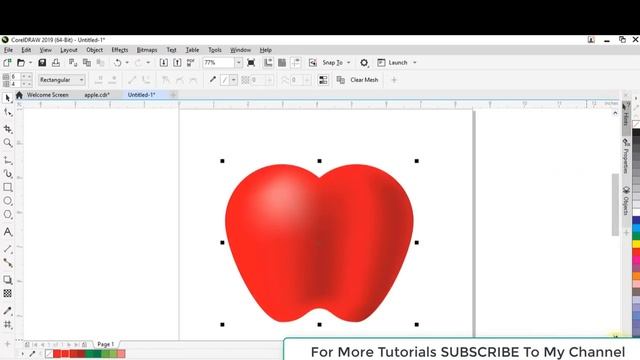640x360 pixels.
Task: Toggle Show Guidelines button
Action: [296, 62]
